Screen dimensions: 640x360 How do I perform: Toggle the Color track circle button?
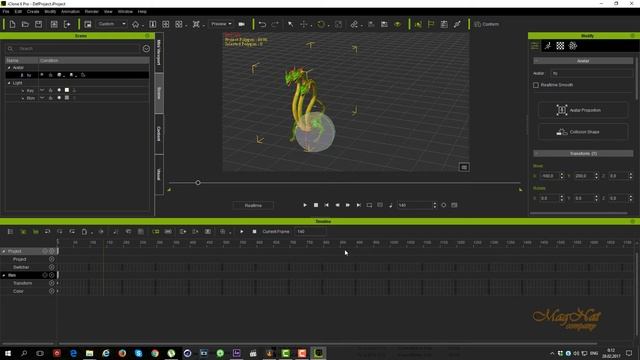coord(51,291)
